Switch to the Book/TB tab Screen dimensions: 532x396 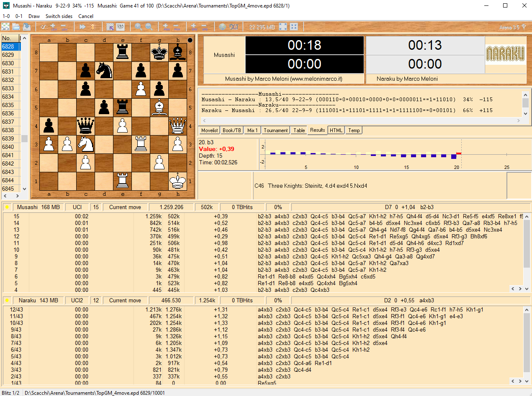pyautogui.click(x=232, y=130)
